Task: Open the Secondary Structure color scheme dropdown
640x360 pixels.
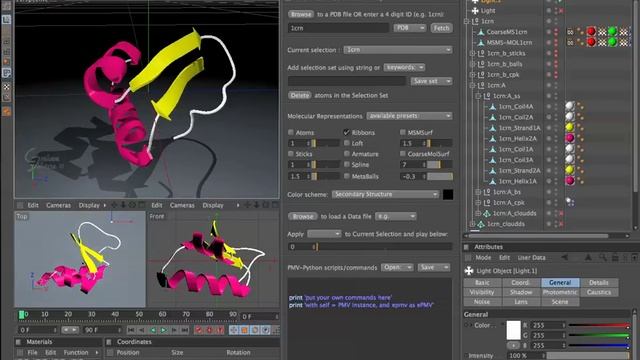Action: pyautogui.click(x=385, y=194)
